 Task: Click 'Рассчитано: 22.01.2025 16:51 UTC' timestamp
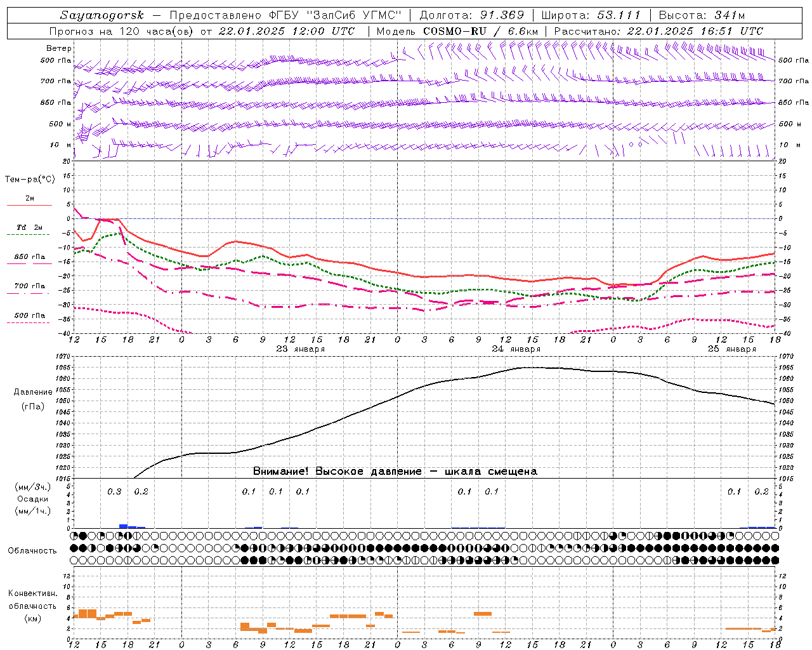[x=658, y=31]
